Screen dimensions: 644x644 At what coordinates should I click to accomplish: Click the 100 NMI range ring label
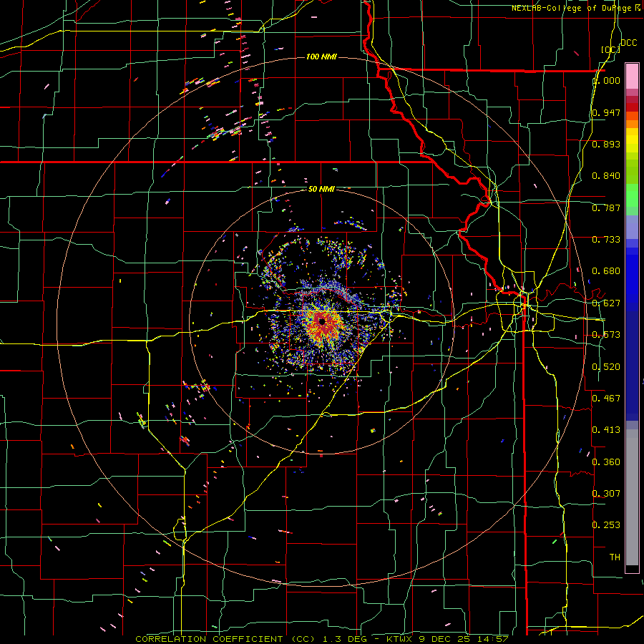click(x=321, y=57)
